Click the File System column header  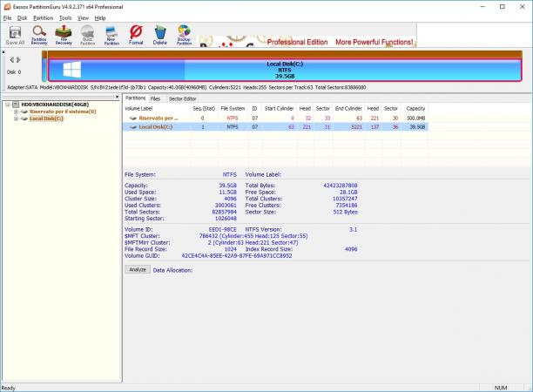tap(233, 109)
